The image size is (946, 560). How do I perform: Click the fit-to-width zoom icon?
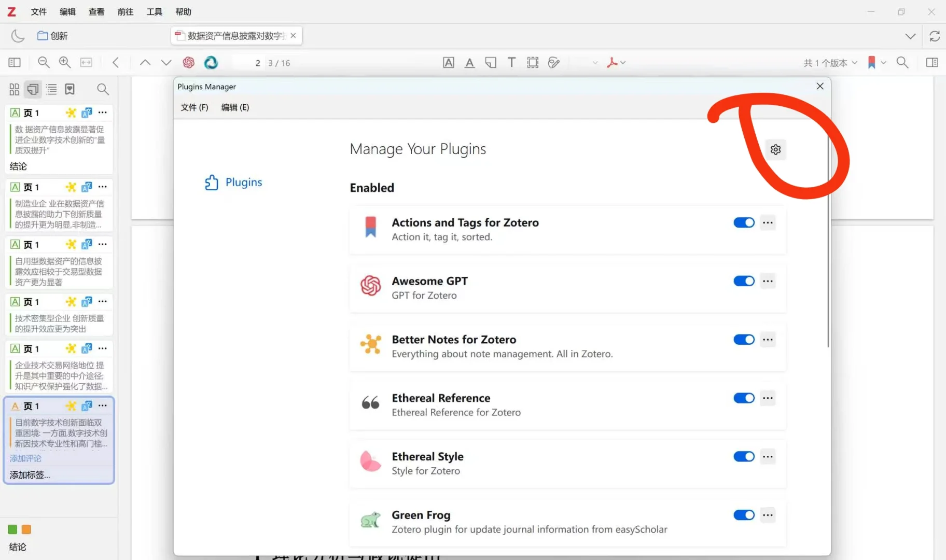(86, 63)
